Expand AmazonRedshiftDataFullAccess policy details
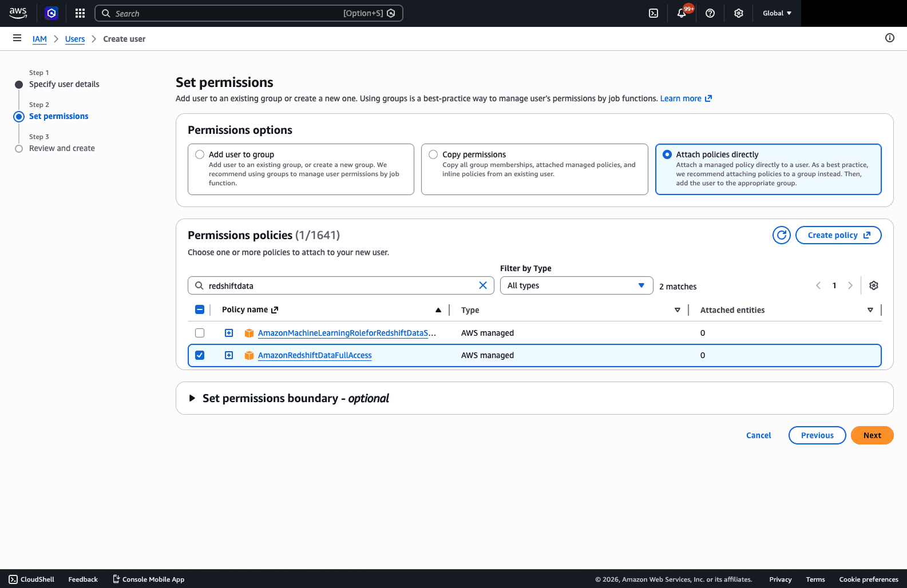Viewport: 907px width, 588px height. (229, 355)
